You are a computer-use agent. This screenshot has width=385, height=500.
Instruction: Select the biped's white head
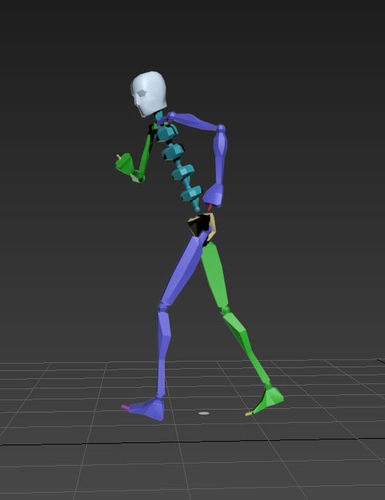click(x=149, y=94)
